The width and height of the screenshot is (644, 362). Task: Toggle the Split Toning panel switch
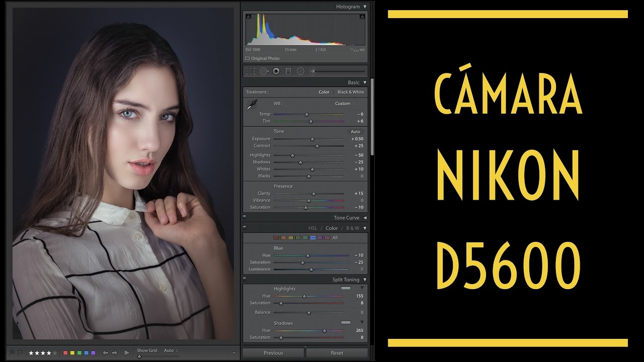tap(245, 279)
